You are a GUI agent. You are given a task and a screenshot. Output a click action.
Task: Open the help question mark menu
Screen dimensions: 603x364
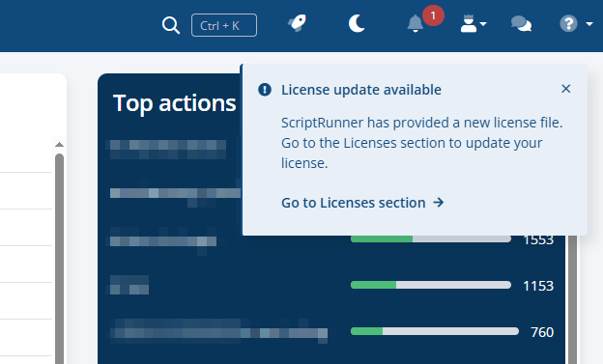pos(576,24)
